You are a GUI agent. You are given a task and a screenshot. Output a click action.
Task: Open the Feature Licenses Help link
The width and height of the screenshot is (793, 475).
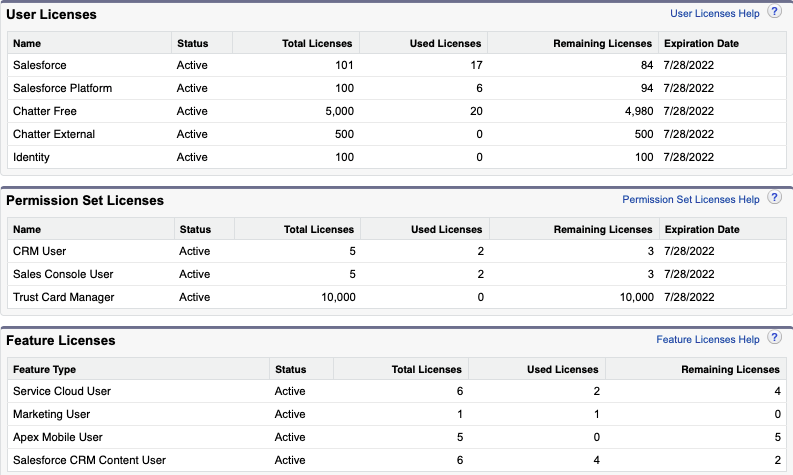pyautogui.click(x=708, y=339)
